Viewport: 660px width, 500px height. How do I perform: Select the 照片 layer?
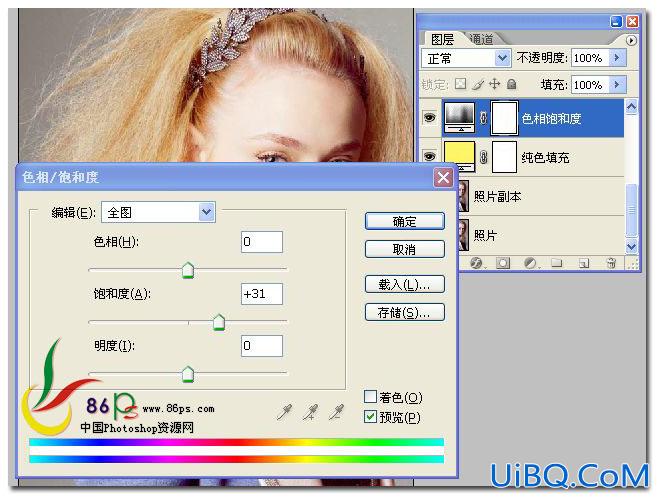[542, 235]
